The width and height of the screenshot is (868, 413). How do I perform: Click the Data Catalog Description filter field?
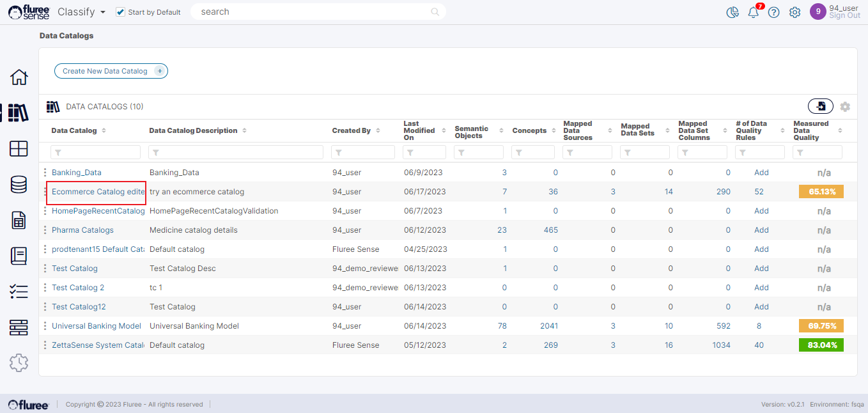pyautogui.click(x=236, y=152)
